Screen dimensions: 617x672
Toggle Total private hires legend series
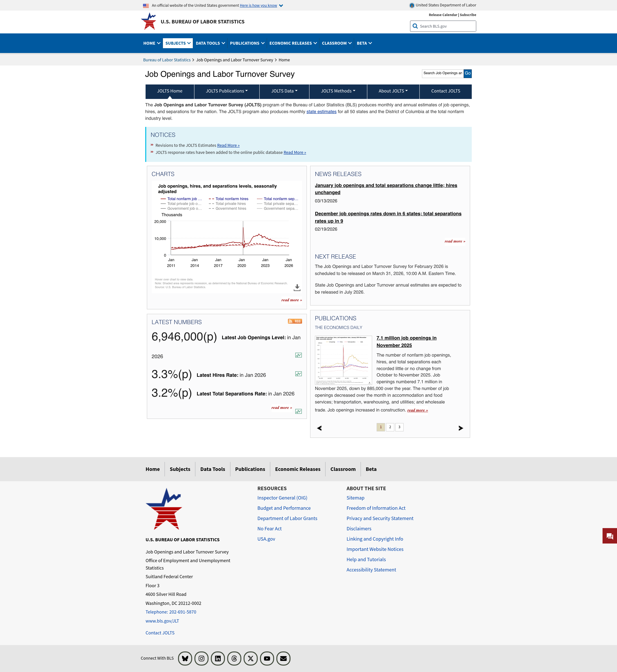point(227,203)
